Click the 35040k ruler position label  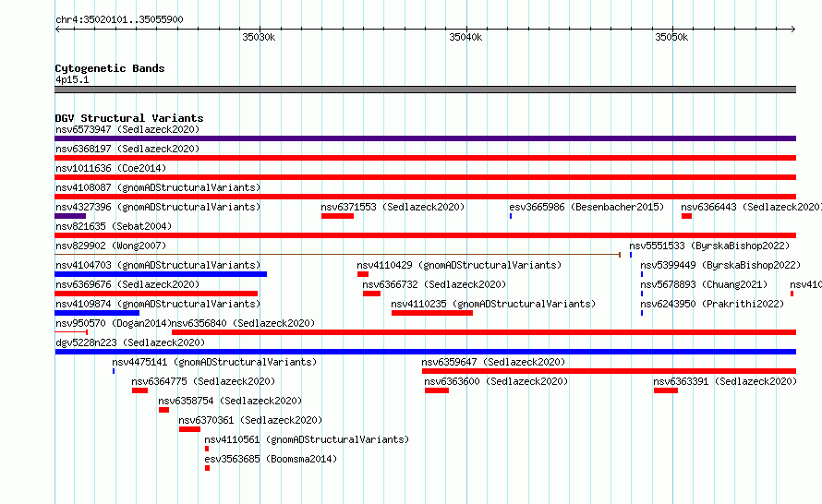(x=465, y=37)
